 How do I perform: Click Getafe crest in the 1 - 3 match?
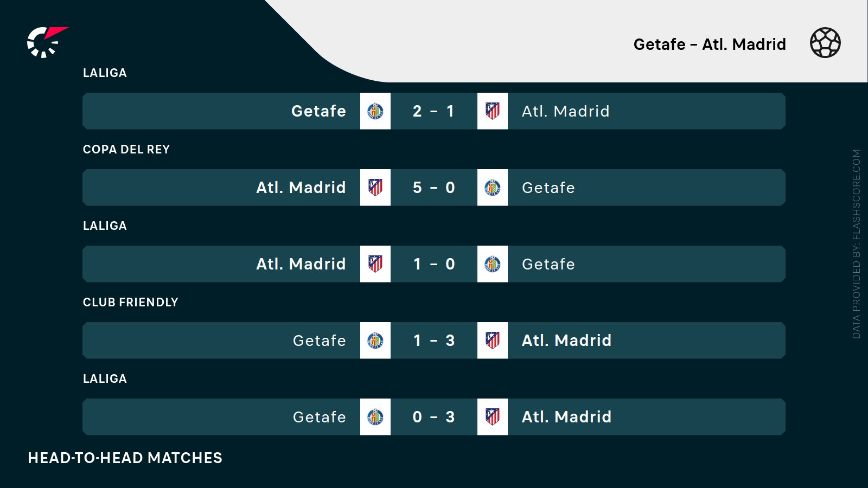[x=375, y=341]
